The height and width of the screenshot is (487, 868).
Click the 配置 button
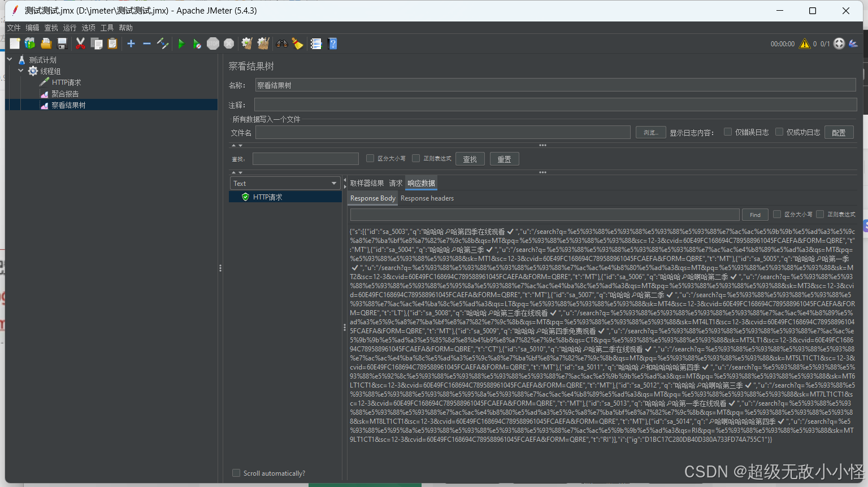(839, 132)
